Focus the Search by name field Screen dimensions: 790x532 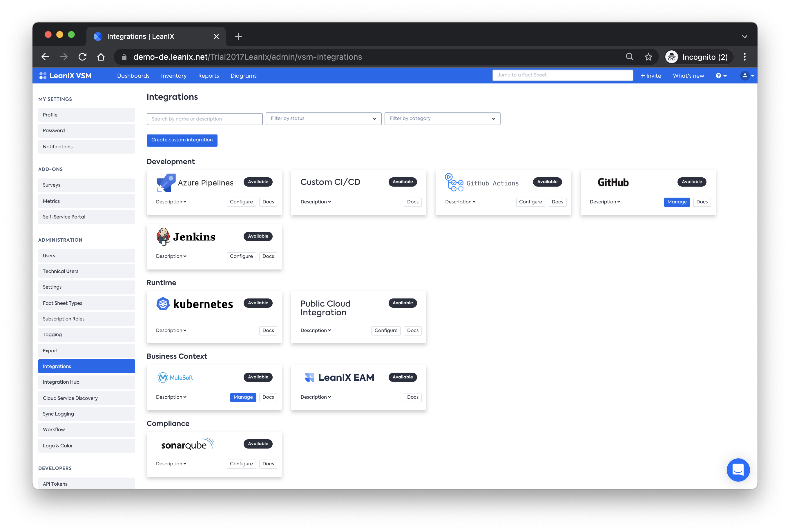click(204, 119)
